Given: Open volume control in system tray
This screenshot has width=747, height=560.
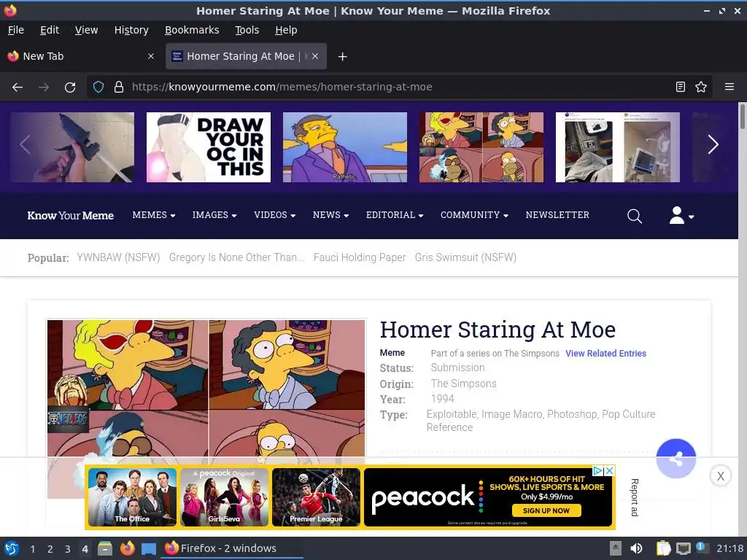Looking at the screenshot, I should tap(636, 548).
